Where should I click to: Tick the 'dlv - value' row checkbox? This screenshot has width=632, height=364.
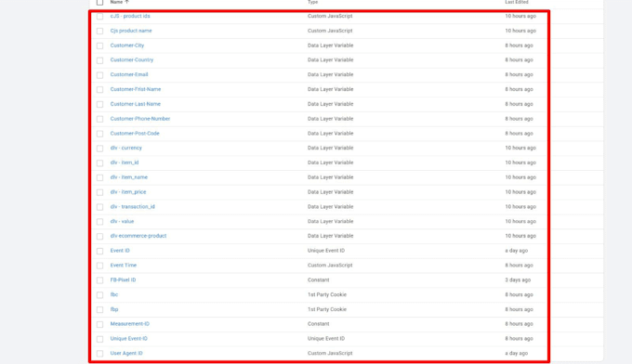[99, 222]
